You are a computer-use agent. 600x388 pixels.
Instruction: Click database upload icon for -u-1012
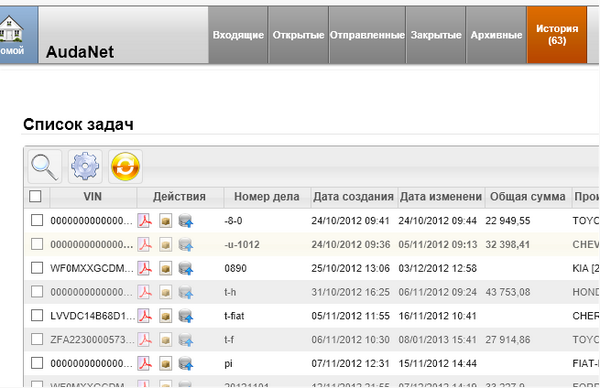click(x=186, y=245)
